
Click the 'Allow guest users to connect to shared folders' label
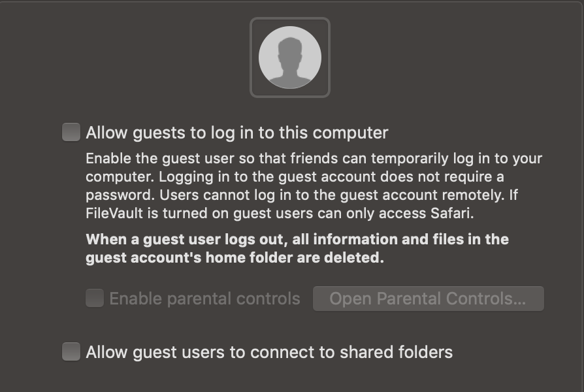pos(269,353)
